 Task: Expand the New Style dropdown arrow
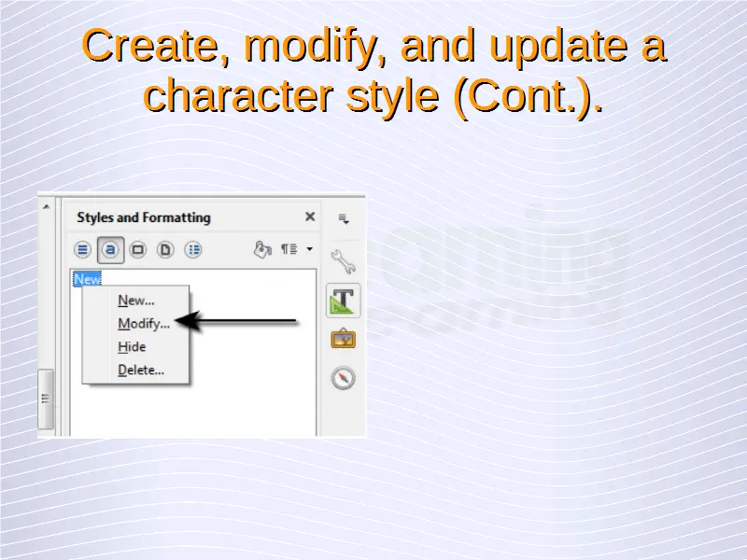309,249
